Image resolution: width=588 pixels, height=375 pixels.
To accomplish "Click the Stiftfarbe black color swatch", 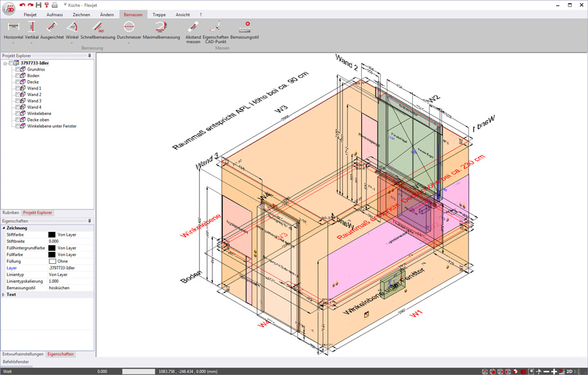I will click(x=52, y=235).
